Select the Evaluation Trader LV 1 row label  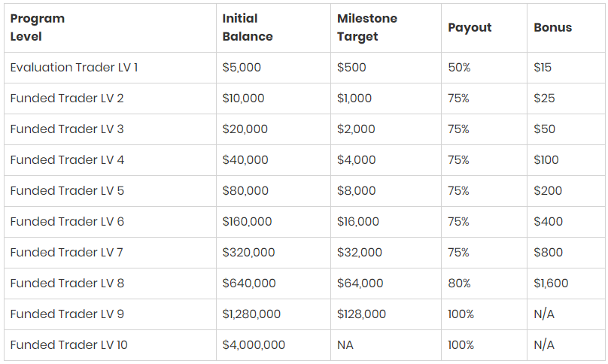click(74, 68)
